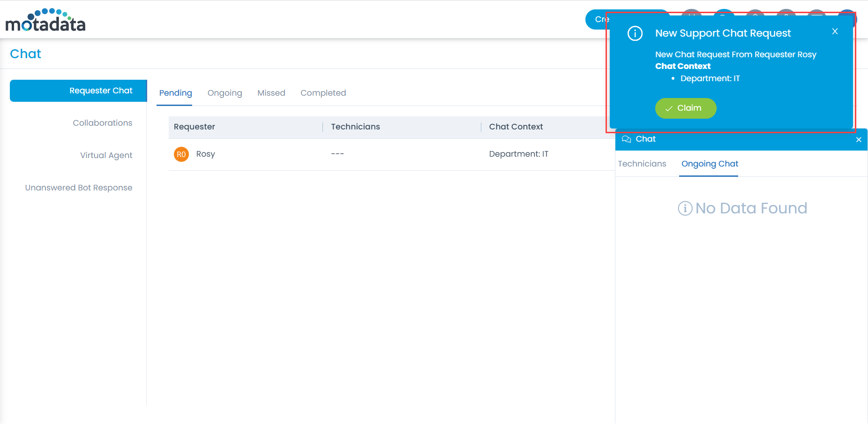Select Requester Chat in the sidebar
The width and height of the screenshot is (868, 424).
pos(101,91)
